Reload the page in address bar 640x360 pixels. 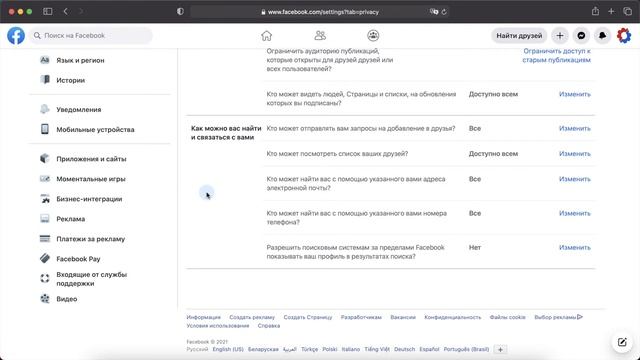point(444,12)
